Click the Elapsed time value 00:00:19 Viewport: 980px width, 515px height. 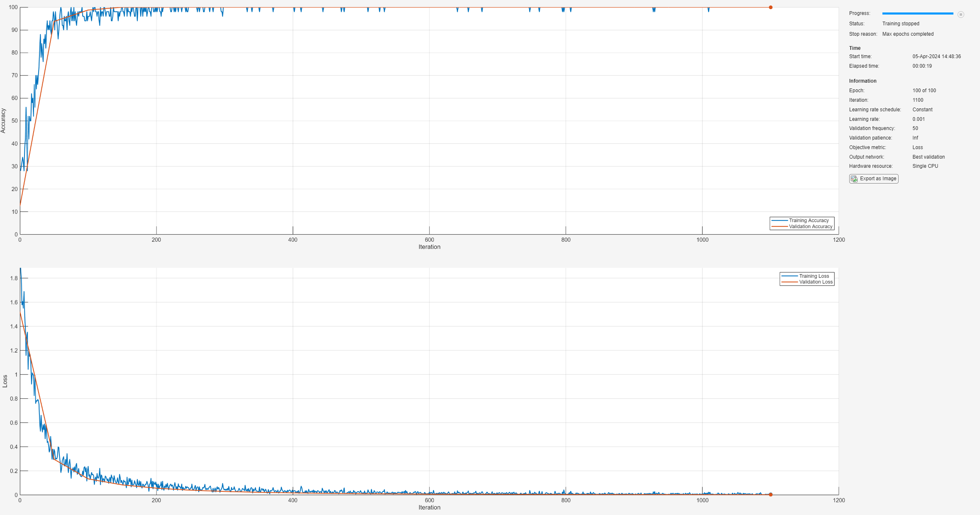tap(922, 66)
